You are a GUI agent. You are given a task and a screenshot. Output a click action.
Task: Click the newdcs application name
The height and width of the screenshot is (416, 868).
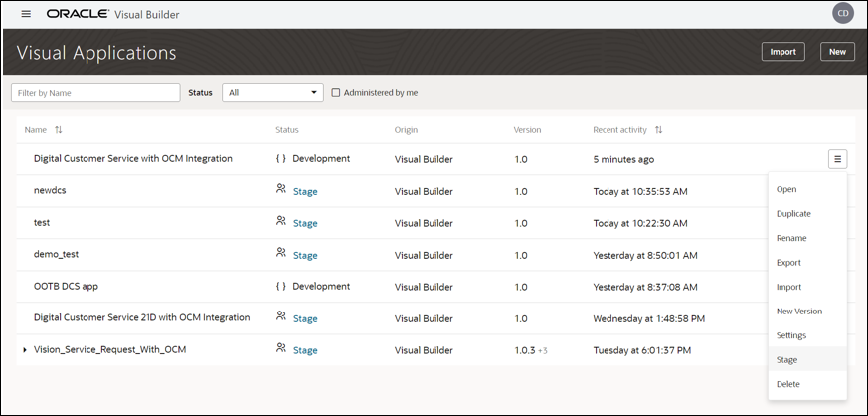pos(50,190)
